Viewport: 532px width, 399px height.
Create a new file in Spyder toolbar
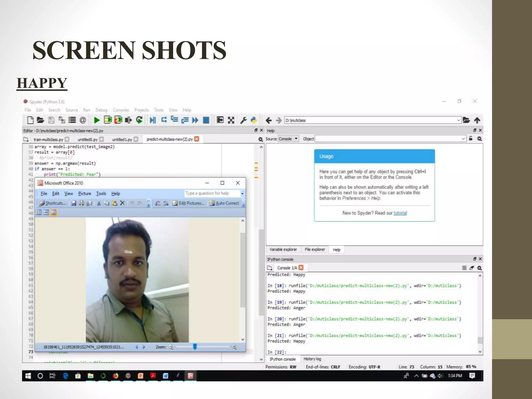click(30, 120)
